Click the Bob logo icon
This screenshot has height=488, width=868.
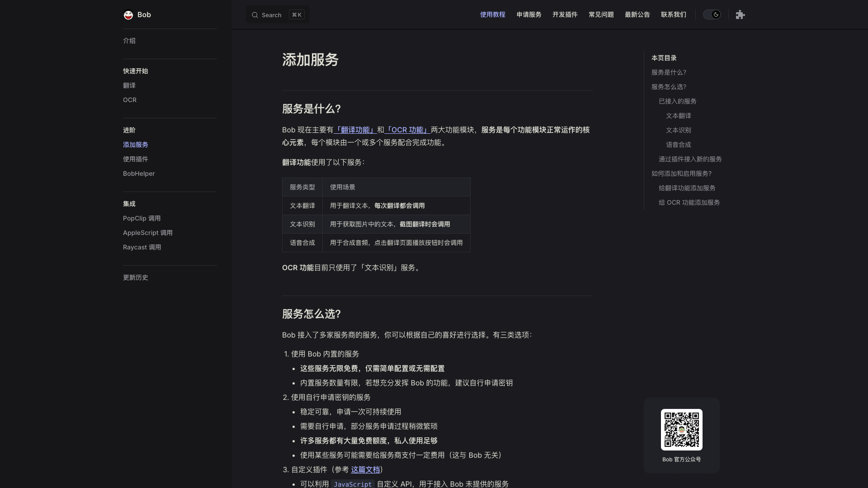128,15
